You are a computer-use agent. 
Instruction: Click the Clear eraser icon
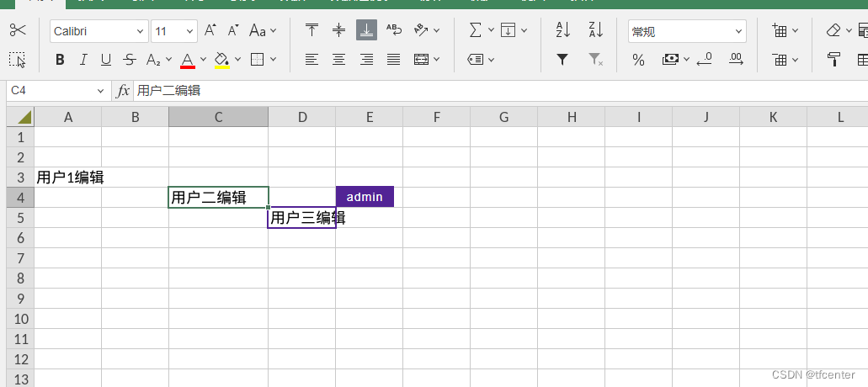click(833, 30)
